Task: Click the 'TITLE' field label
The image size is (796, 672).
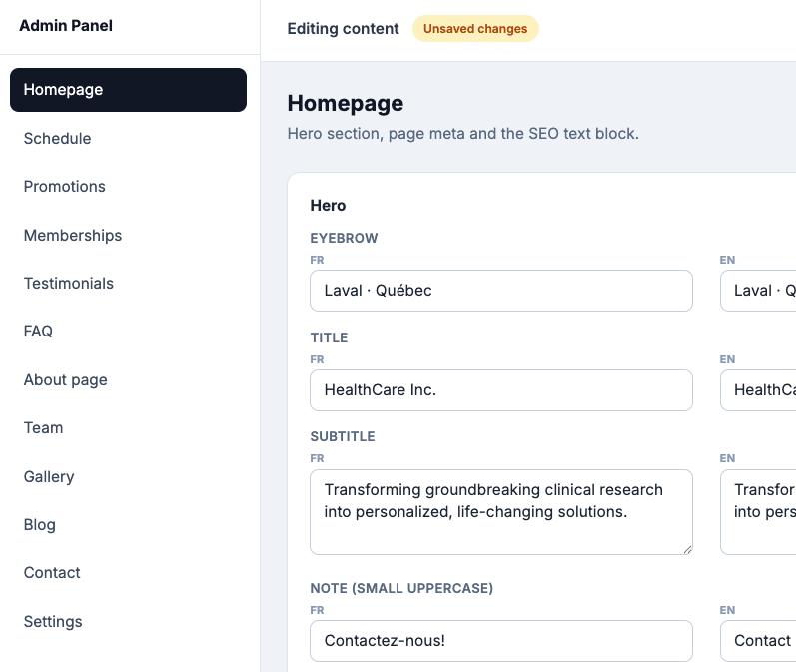Action: pos(329,338)
